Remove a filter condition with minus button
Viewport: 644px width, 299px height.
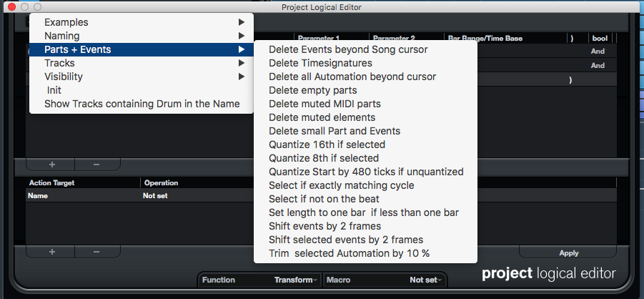pos(96,165)
